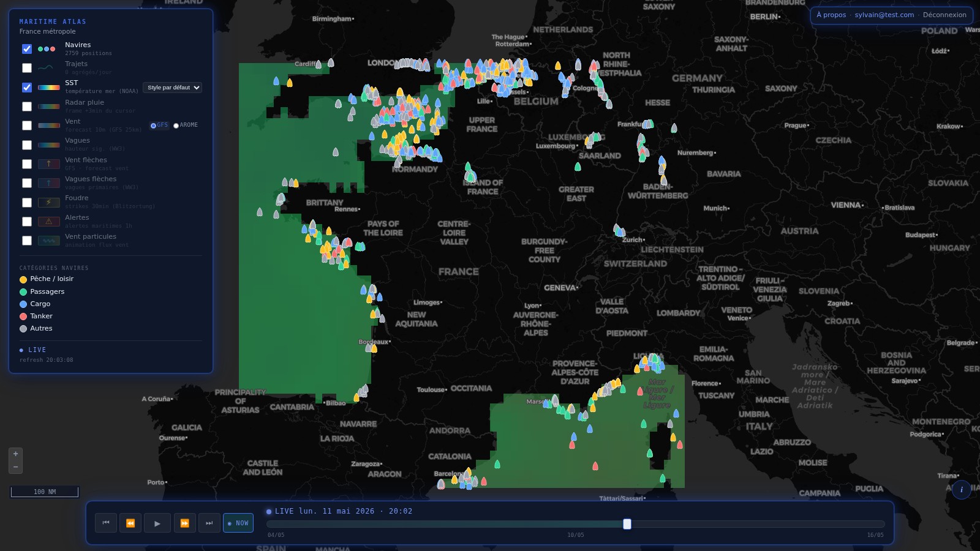980x551 pixels.
Task: Rewind the timeline playback
Action: pos(130,523)
